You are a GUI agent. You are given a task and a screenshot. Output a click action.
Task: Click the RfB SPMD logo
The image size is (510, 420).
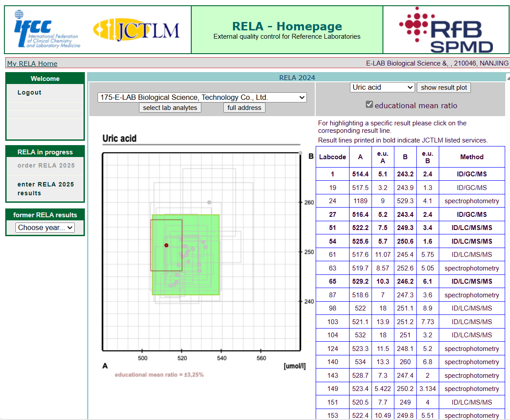(x=445, y=30)
